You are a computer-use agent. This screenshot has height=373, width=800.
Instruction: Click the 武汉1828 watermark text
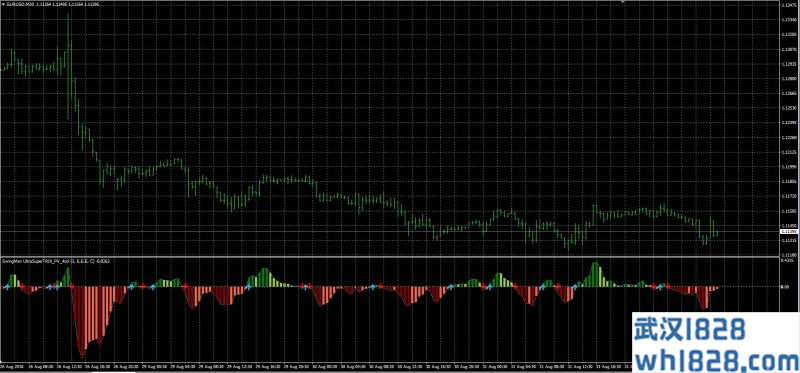click(x=690, y=328)
